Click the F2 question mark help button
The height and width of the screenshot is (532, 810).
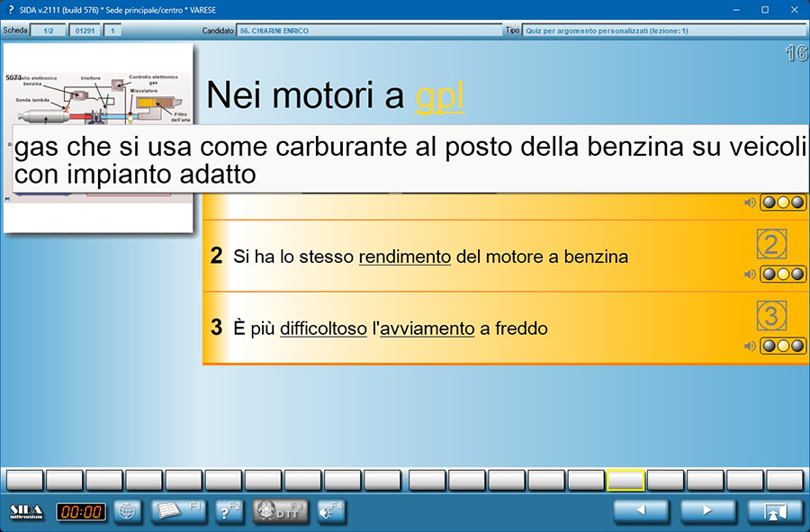229,511
